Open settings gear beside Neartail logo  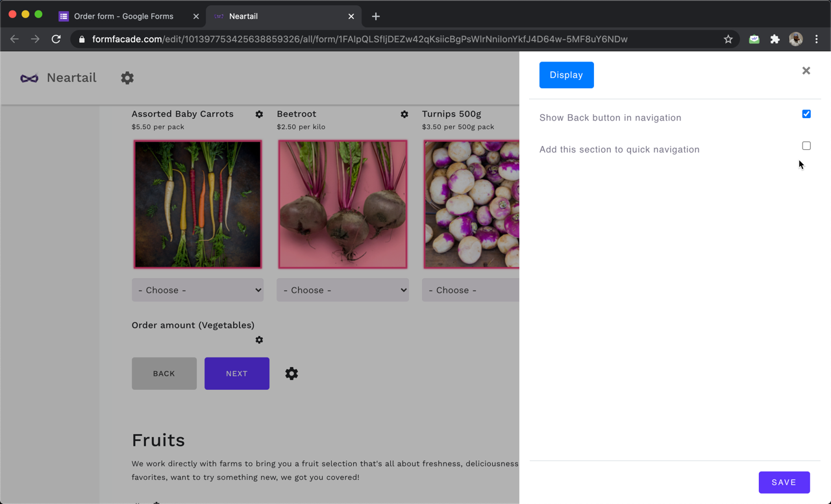[x=127, y=78]
